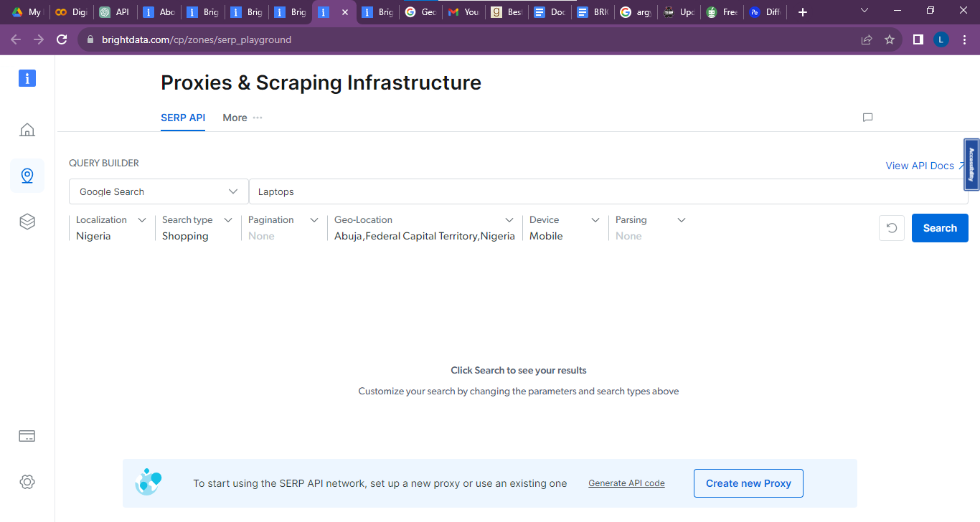Open the Generate API code link
This screenshot has height=522, width=980.
(626, 483)
